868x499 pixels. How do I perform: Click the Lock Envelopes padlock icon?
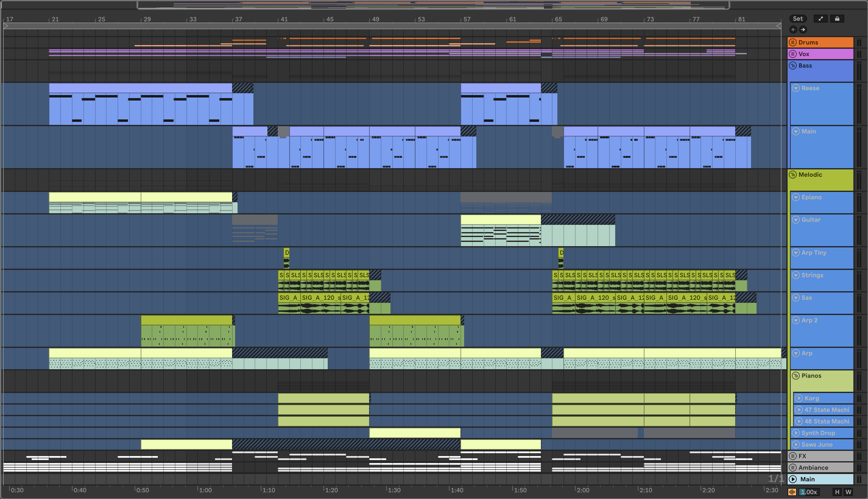[x=837, y=19]
